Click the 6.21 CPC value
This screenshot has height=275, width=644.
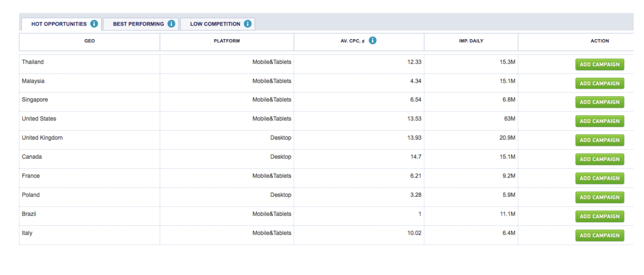pos(416,176)
